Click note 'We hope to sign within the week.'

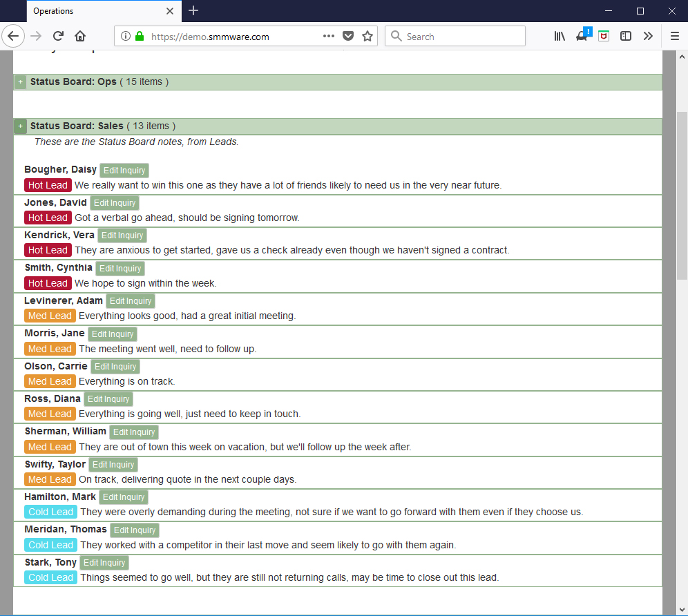[145, 283]
